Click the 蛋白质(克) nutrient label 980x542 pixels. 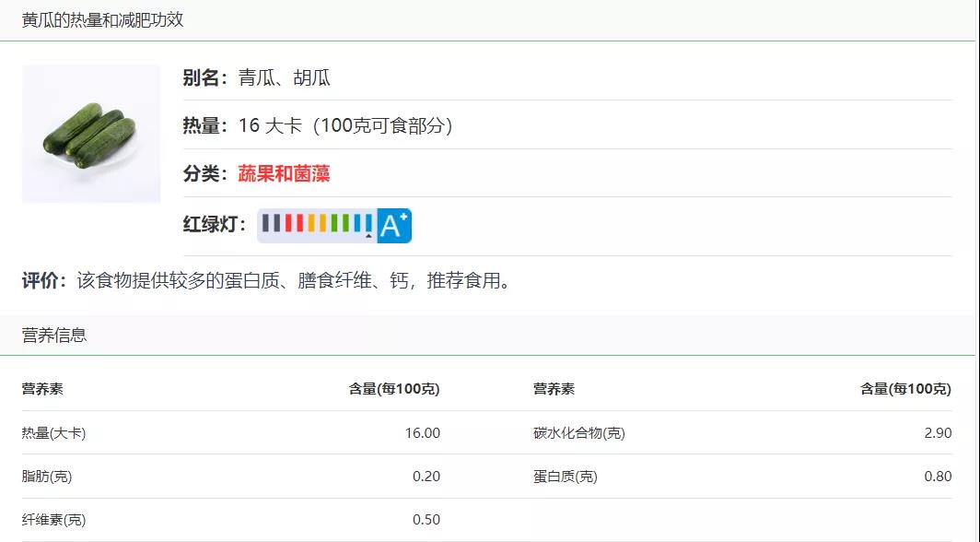pyautogui.click(x=566, y=477)
